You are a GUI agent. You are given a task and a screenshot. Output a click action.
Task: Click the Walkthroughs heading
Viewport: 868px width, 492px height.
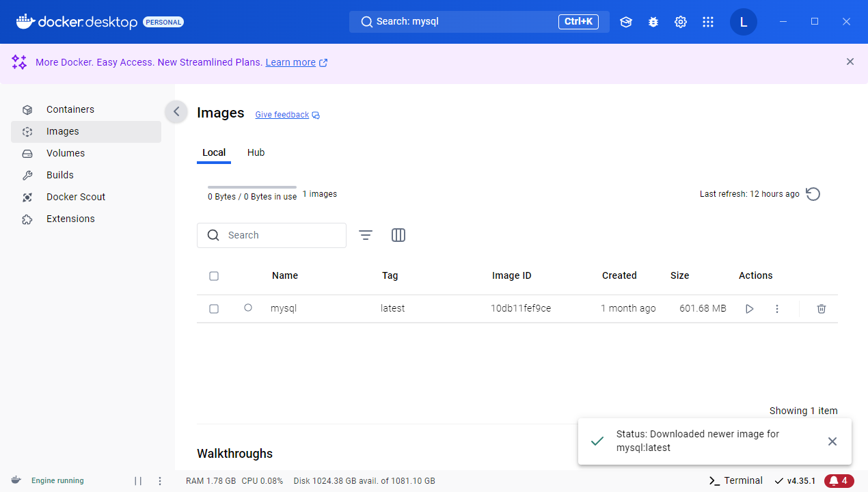[234, 454]
